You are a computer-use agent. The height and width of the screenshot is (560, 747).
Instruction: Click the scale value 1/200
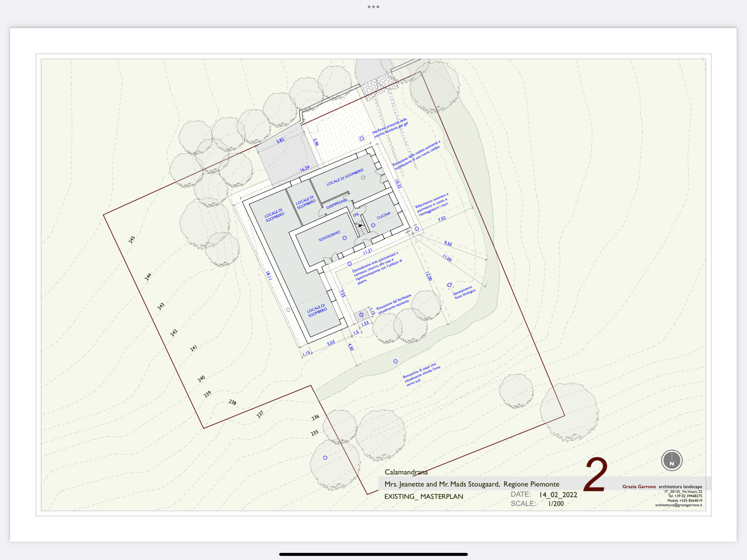pyautogui.click(x=556, y=504)
